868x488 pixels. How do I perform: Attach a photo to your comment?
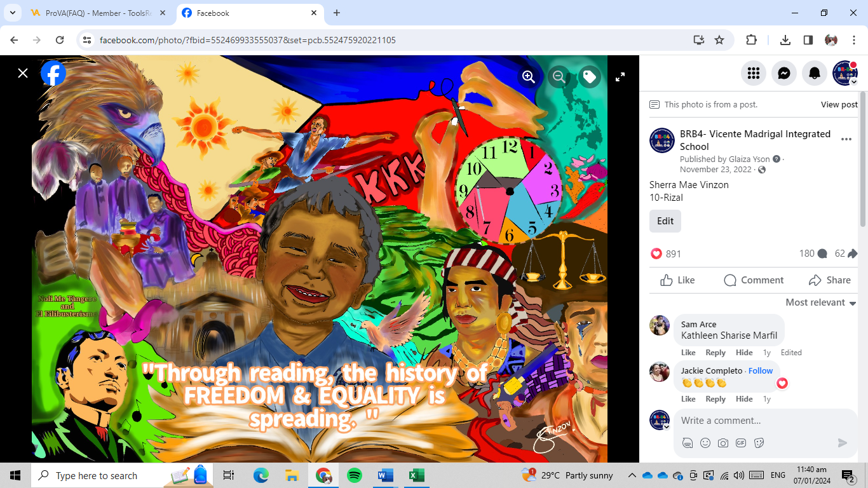[723, 443]
